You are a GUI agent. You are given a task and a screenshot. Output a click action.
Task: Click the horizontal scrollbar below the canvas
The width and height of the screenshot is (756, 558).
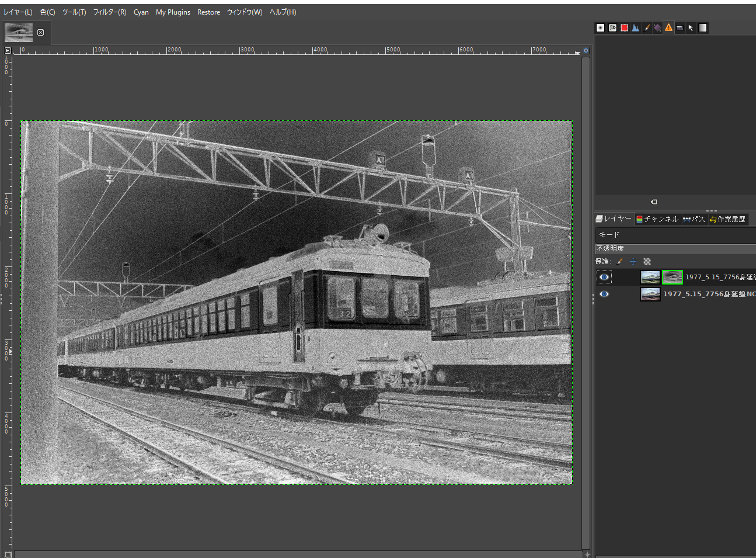[x=298, y=554]
